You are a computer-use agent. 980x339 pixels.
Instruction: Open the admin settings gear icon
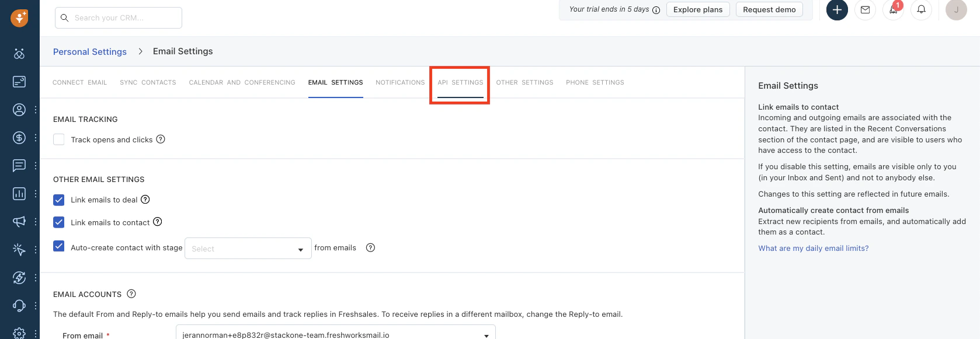pyautogui.click(x=19, y=333)
